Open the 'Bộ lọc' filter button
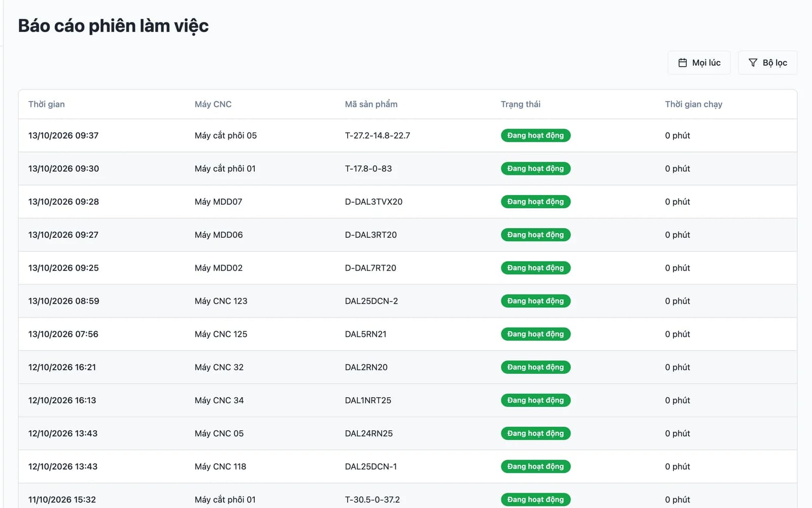 tap(767, 62)
